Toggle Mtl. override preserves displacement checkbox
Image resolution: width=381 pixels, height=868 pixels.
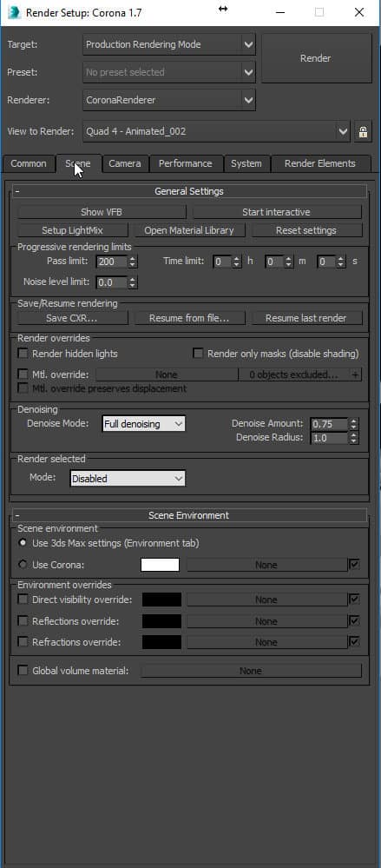point(23,388)
